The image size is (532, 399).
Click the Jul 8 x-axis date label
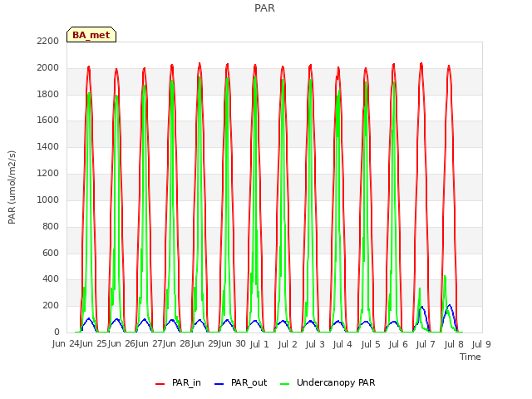(x=454, y=344)
